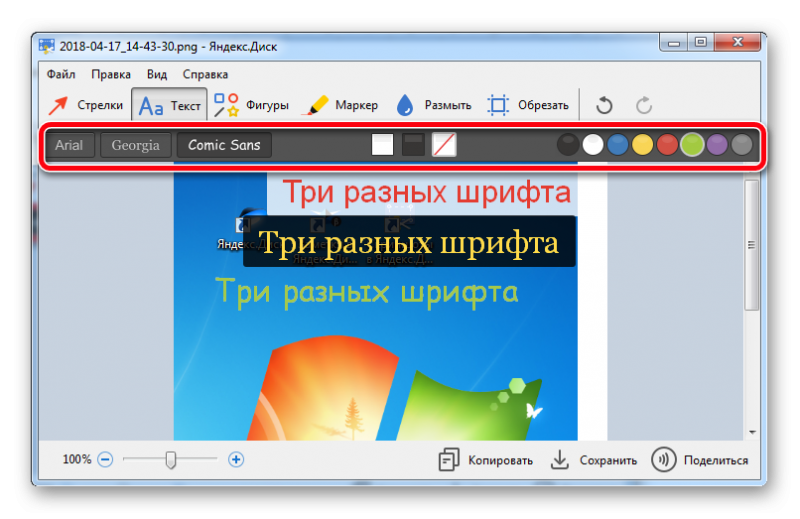The width and height of the screenshot is (800, 519).
Task: Pick the red color swatch
Action: tap(667, 144)
